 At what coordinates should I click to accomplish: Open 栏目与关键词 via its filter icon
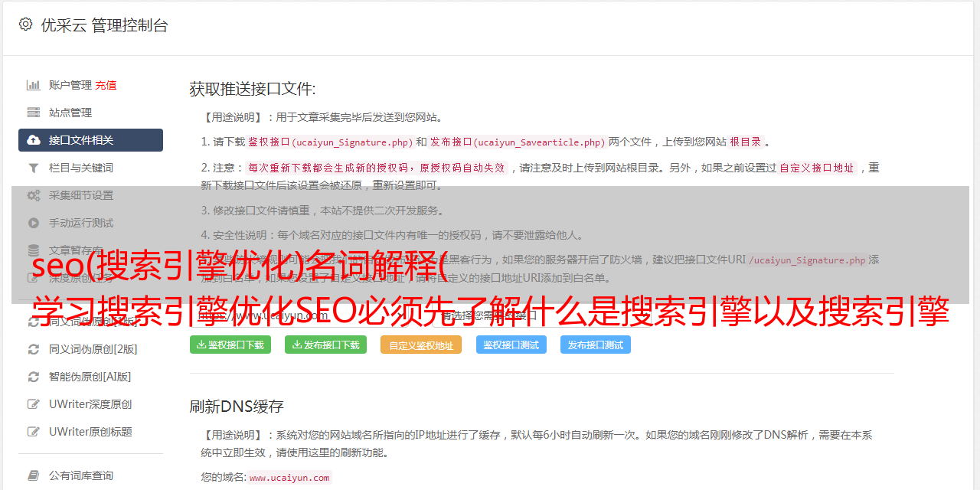(34, 168)
